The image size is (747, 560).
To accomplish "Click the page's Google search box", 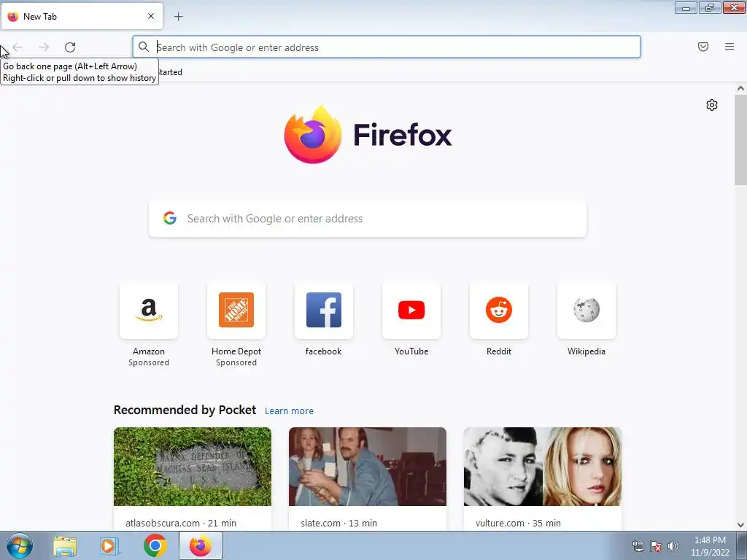I will [x=368, y=219].
